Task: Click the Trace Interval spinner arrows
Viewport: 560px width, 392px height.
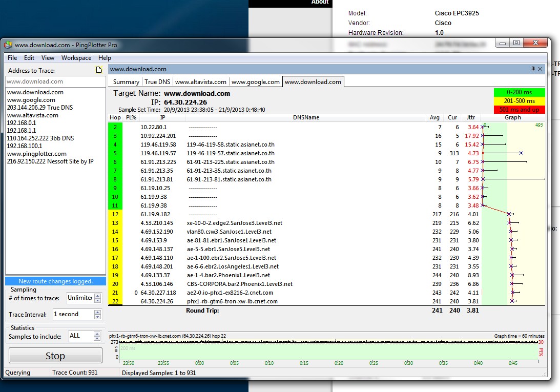Action: click(x=97, y=315)
